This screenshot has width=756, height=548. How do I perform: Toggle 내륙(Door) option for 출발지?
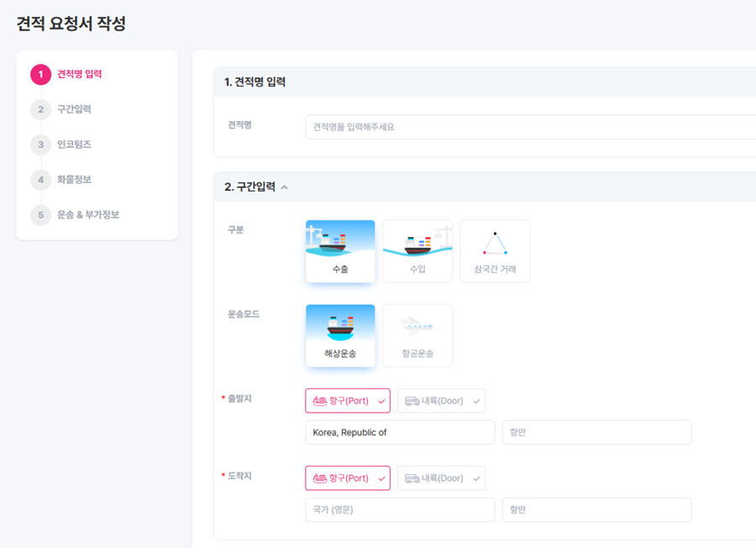pyautogui.click(x=441, y=401)
